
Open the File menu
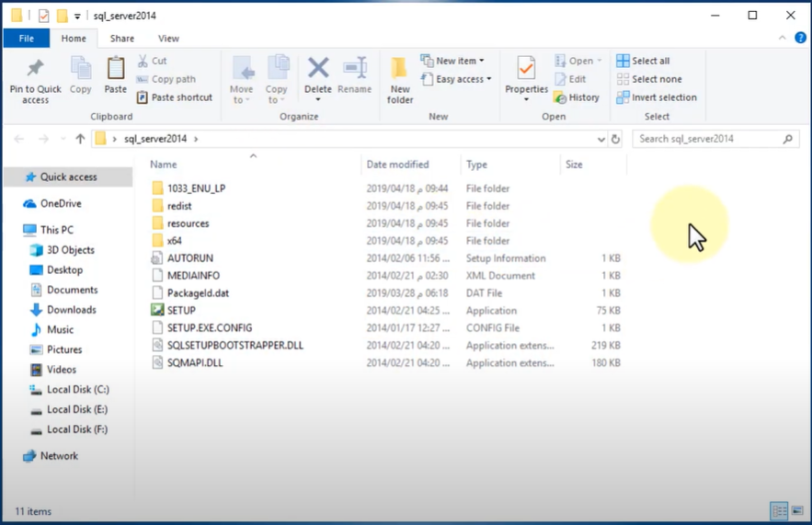pyautogui.click(x=27, y=39)
